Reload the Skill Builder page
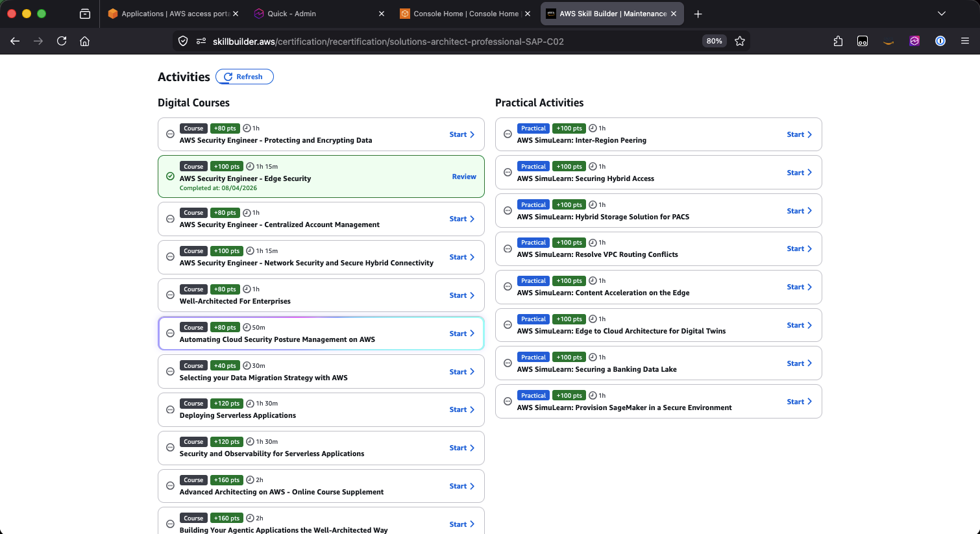Screen dimensions: 980x534 pyautogui.click(x=62, y=41)
